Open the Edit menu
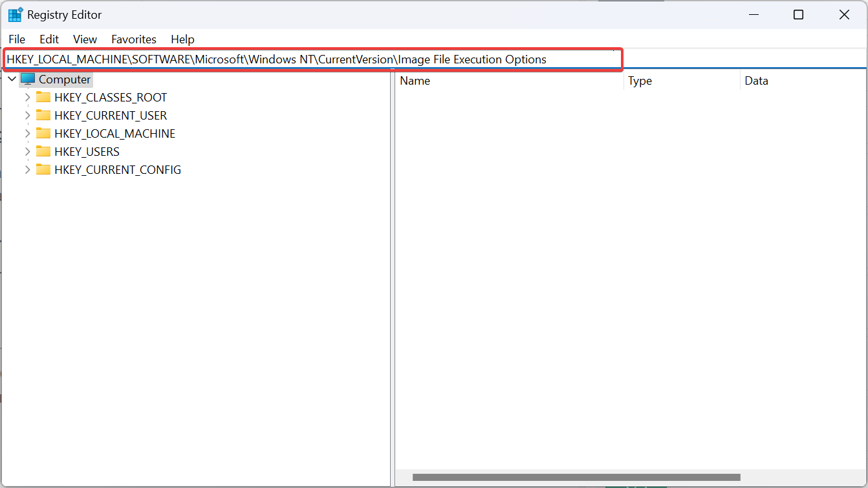 [x=49, y=39]
